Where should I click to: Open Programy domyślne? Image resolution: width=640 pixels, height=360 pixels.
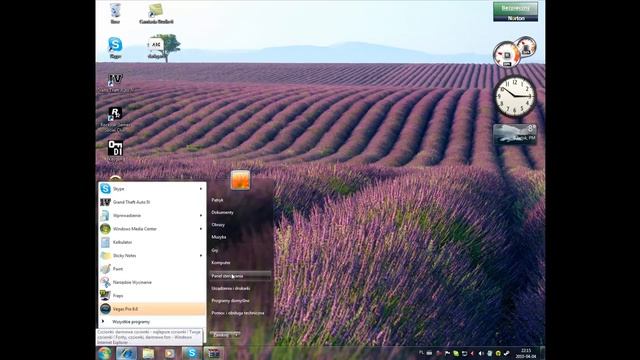[230, 300]
